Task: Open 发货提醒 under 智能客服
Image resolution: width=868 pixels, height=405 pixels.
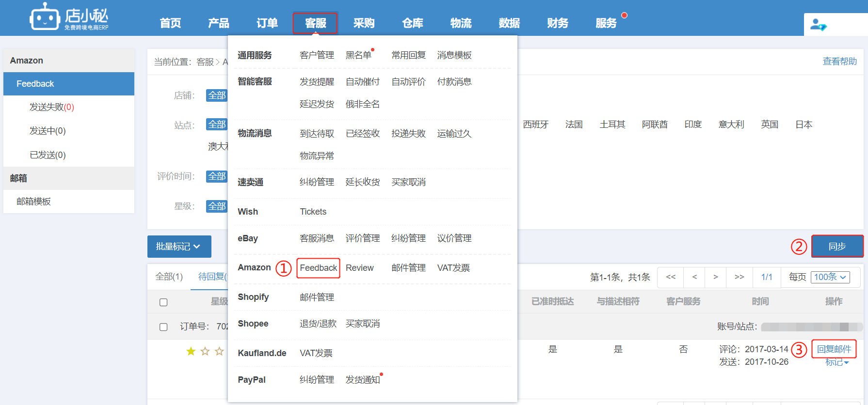Action: click(317, 82)
